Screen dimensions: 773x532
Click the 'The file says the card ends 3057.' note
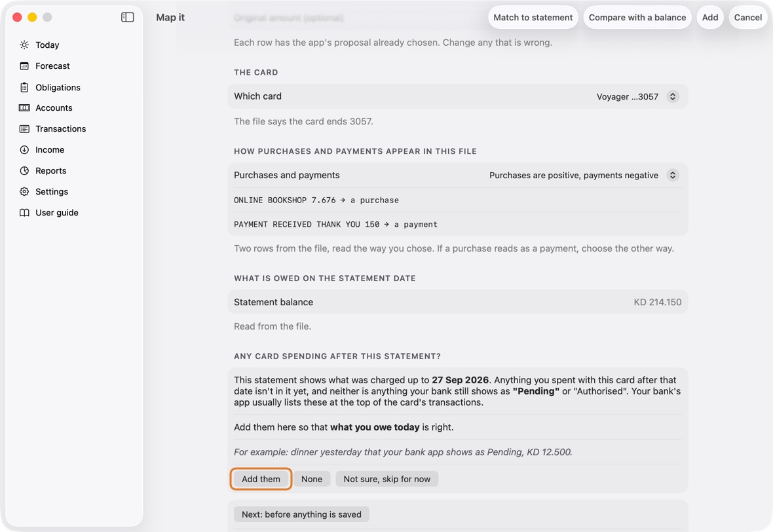coord(303,121)
